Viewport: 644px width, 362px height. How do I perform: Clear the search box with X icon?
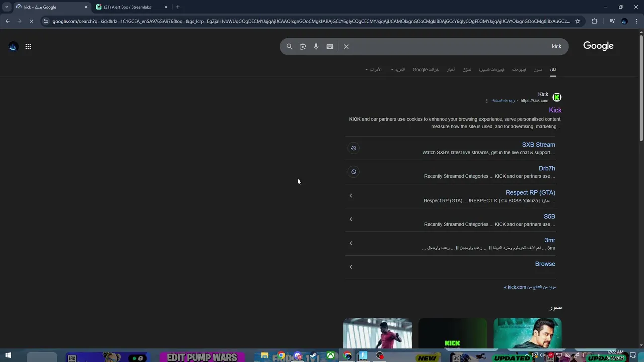[346, 46]
